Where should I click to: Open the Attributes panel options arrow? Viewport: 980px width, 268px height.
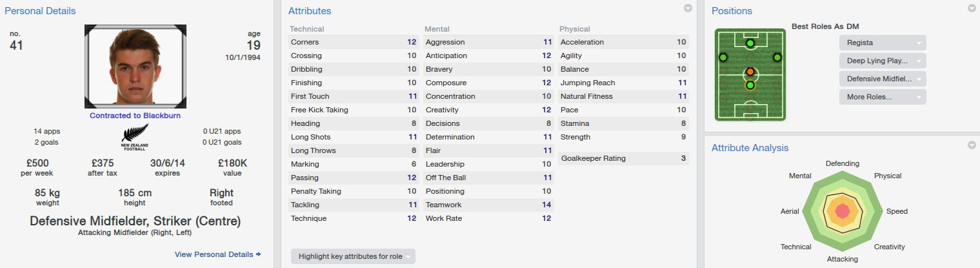coord(688,8)
